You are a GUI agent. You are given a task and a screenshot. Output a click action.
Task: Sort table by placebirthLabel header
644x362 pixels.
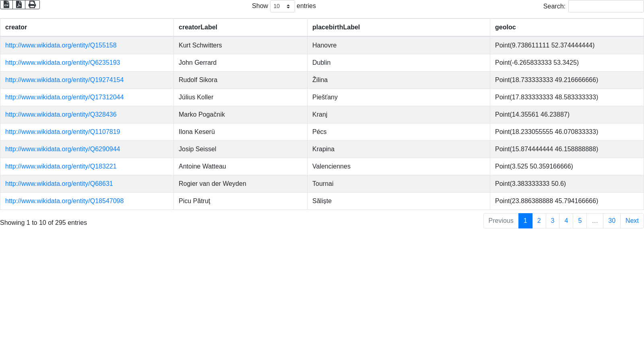pos(336,27)
